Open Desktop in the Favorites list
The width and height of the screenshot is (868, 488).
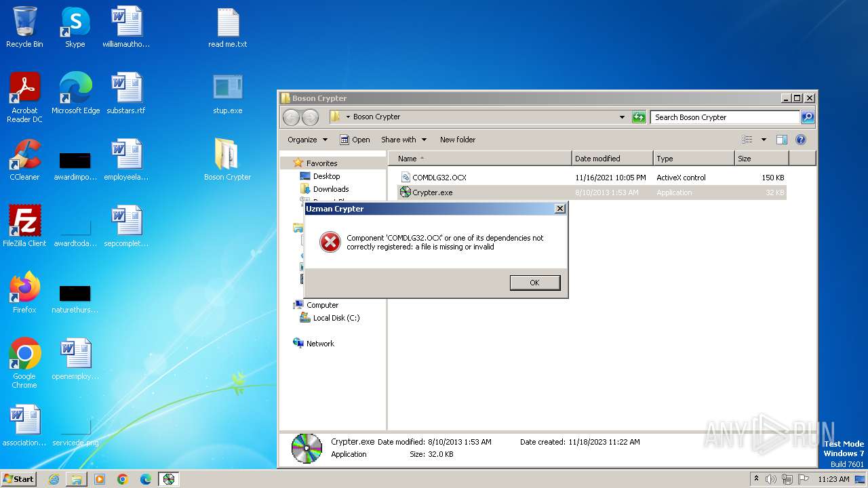tap(326, 176)
